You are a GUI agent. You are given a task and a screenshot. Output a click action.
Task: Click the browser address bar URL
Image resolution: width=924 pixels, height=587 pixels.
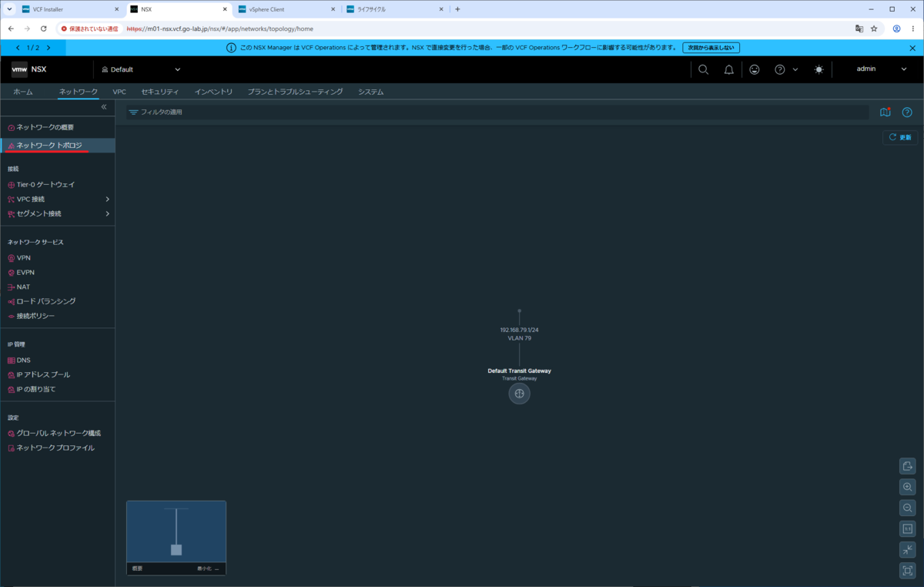[220, 29]
